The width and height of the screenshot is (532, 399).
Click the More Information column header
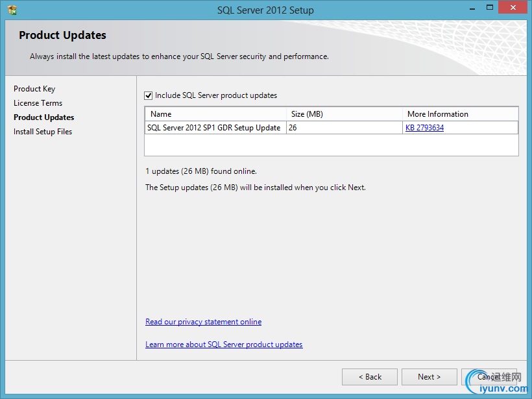460,114
